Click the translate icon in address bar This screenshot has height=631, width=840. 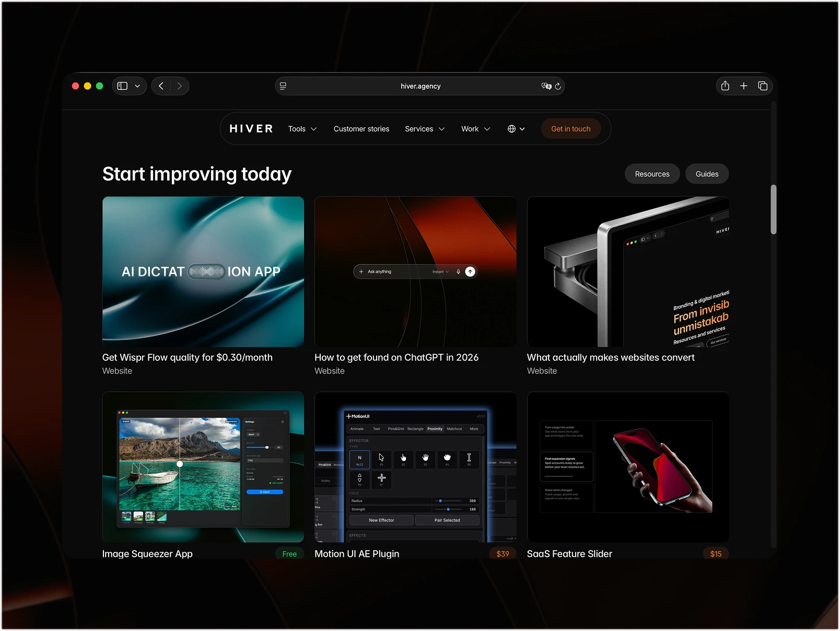point(546,86)
